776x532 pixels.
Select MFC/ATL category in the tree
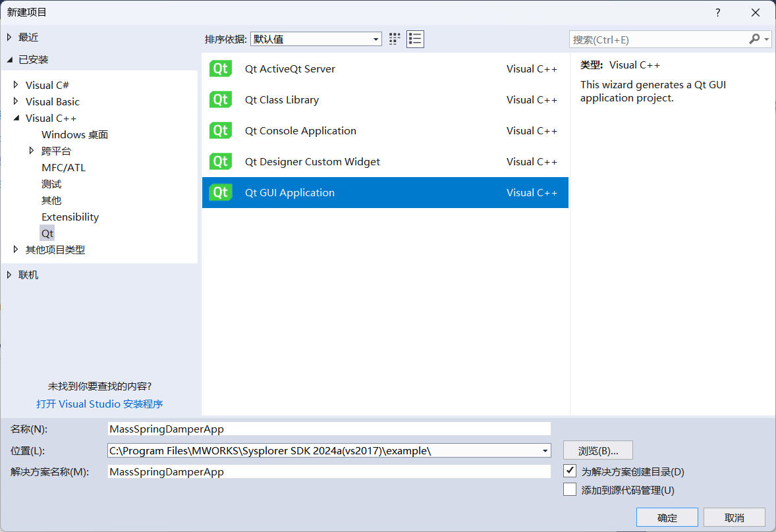pos(63,167)
